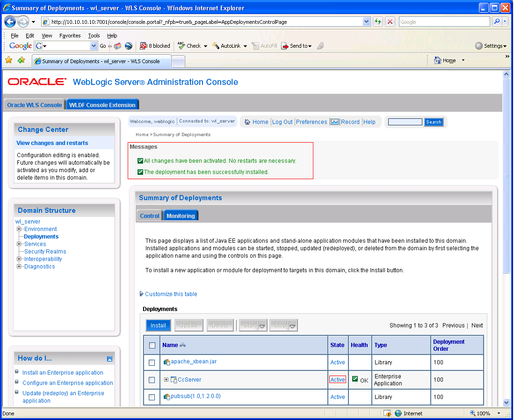Click the vertical scrollbar down arrow
Image resolution: width=514 pixels, height=420 pixels.
(x=507, y=403)
